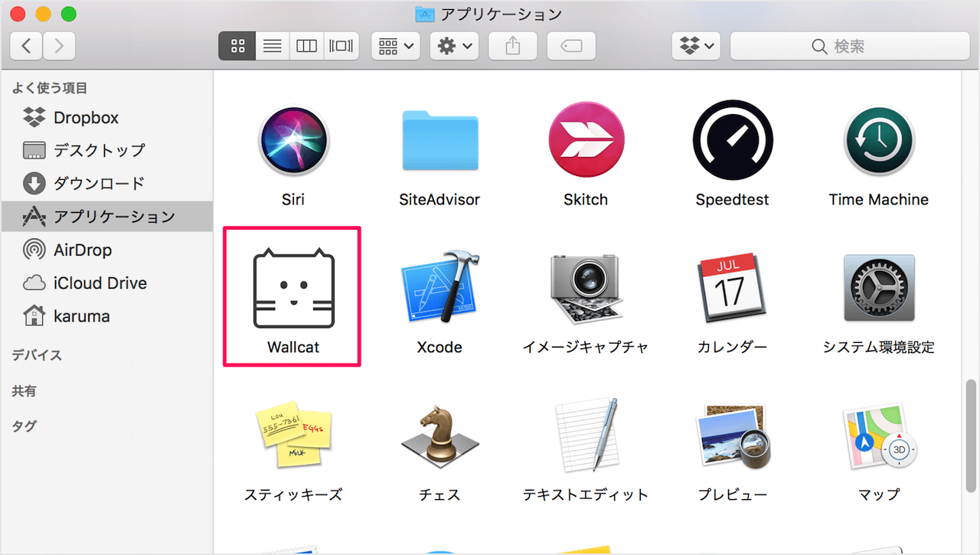Go forward with the right arrow

tap(59, 46)
